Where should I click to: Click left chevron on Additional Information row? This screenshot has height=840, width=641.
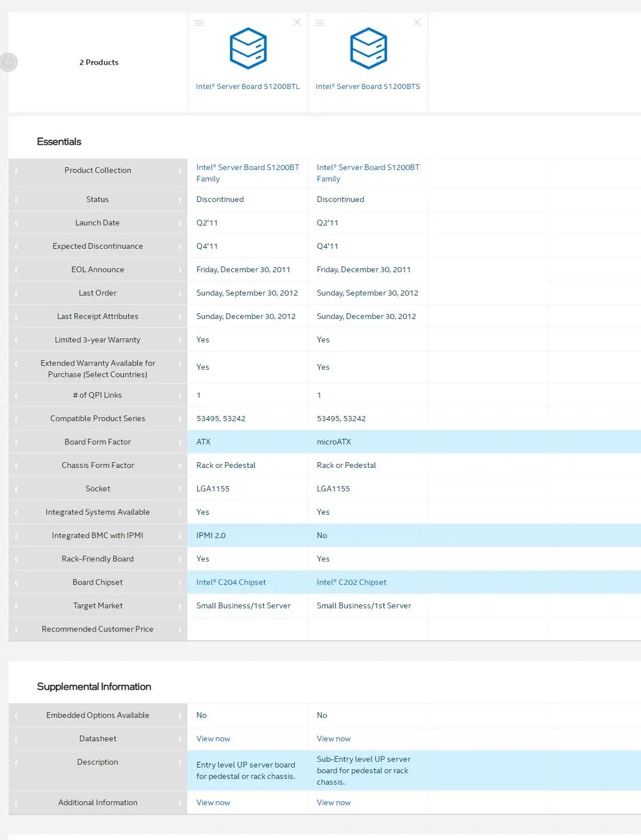tap(16, 803)
